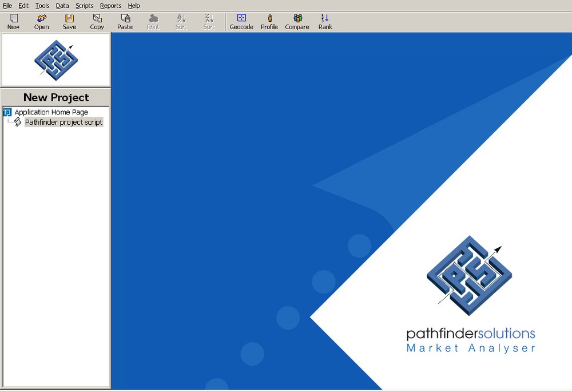This screenshot has height=392, width=572.
Task: Save the project using the Save icon
Action: click(x=69, y=22)
